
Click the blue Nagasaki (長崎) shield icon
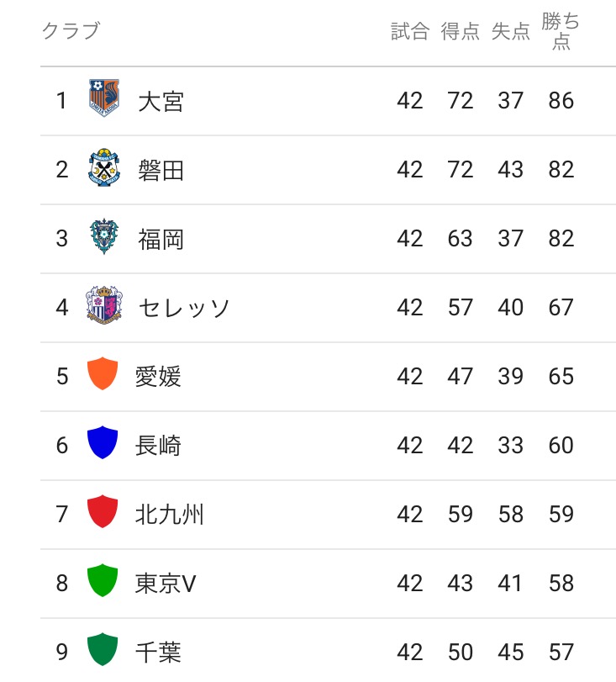tap(103, 445)
